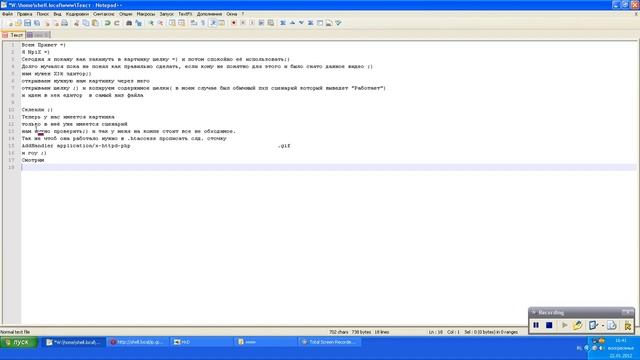The height and width of the screenshot is (360, 640).
Task: Redo the edit via toolbar arrow
Action: [117, 23]
